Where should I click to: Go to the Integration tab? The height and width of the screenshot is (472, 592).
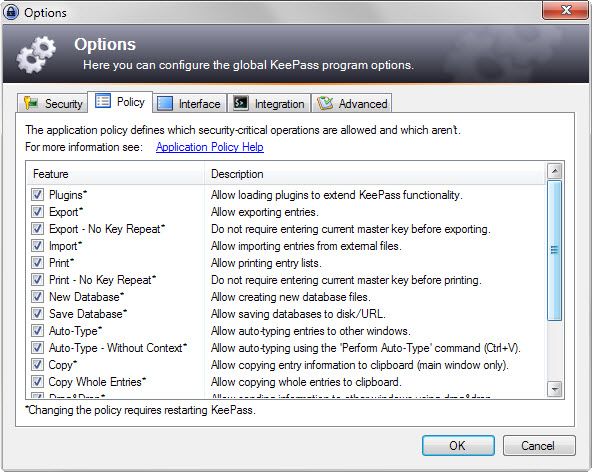coord(269,103)
